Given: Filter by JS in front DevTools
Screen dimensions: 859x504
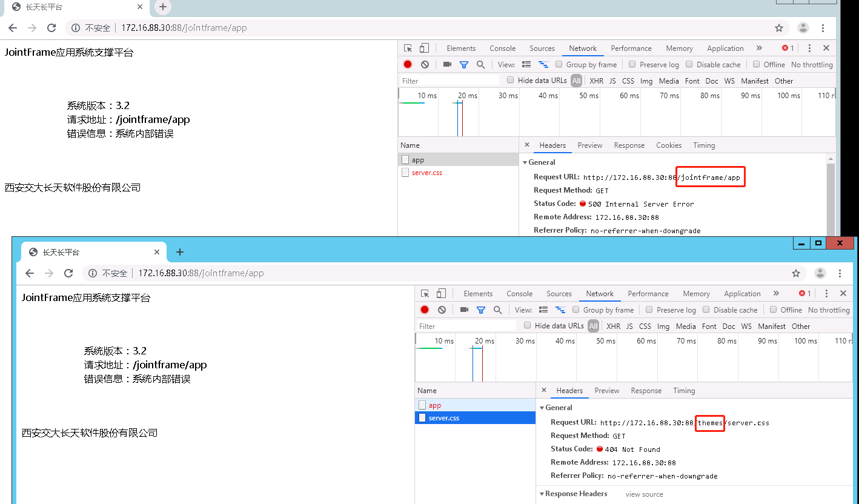Looking at the screenshot, I should [x=629, y=326].
